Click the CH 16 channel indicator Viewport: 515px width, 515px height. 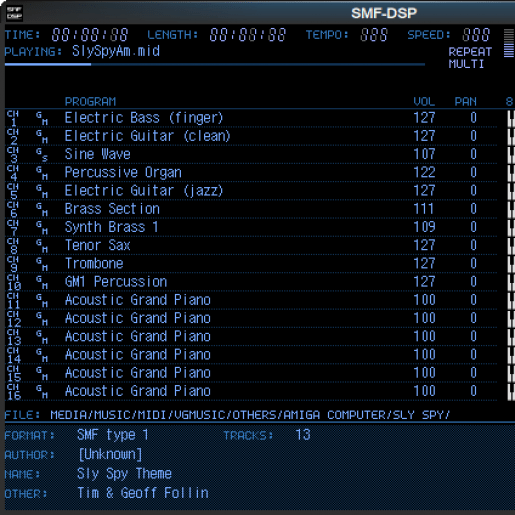coord(14,391)
